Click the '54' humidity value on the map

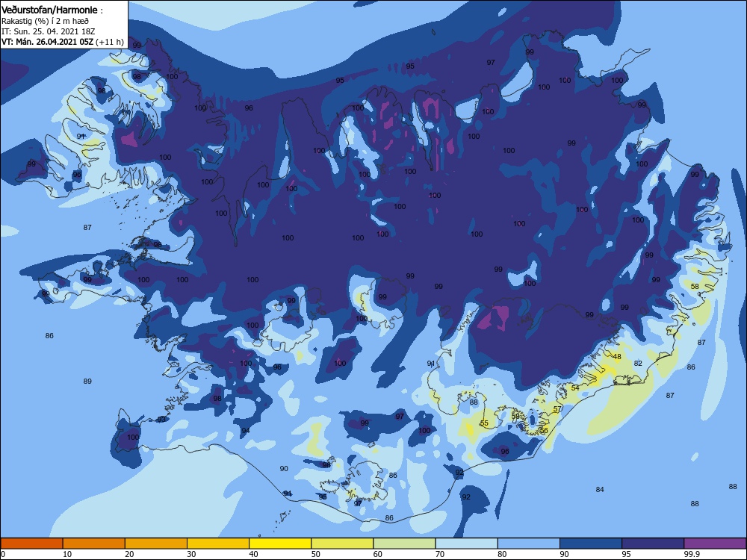[575, 388]
